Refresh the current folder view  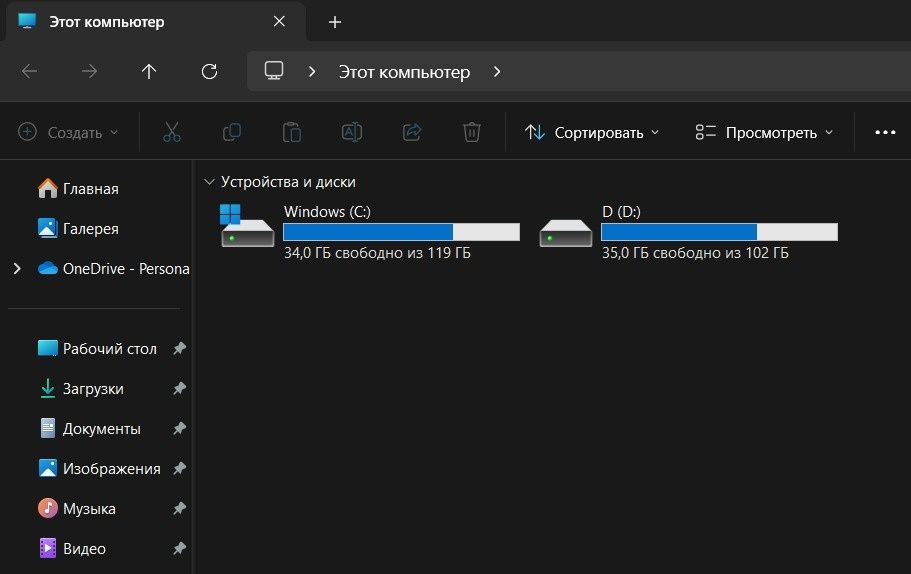pyautogui.click(x=209, y=71)
